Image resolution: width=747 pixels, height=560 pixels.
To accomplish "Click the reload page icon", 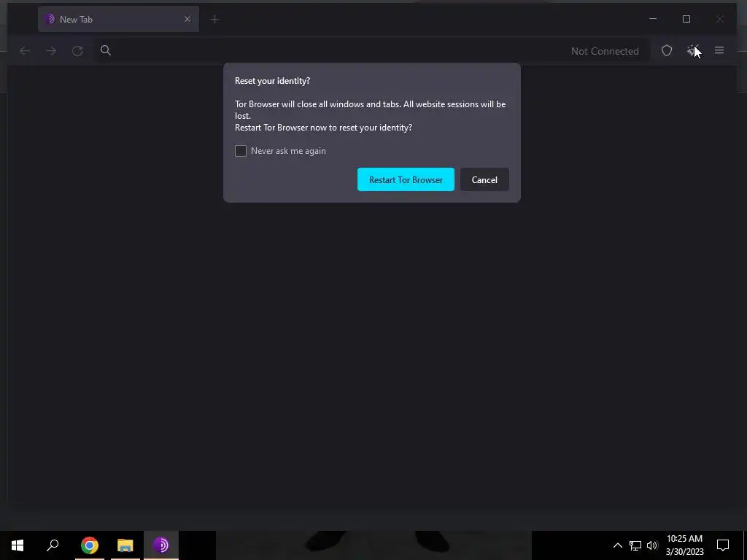I will pos(77,50).
